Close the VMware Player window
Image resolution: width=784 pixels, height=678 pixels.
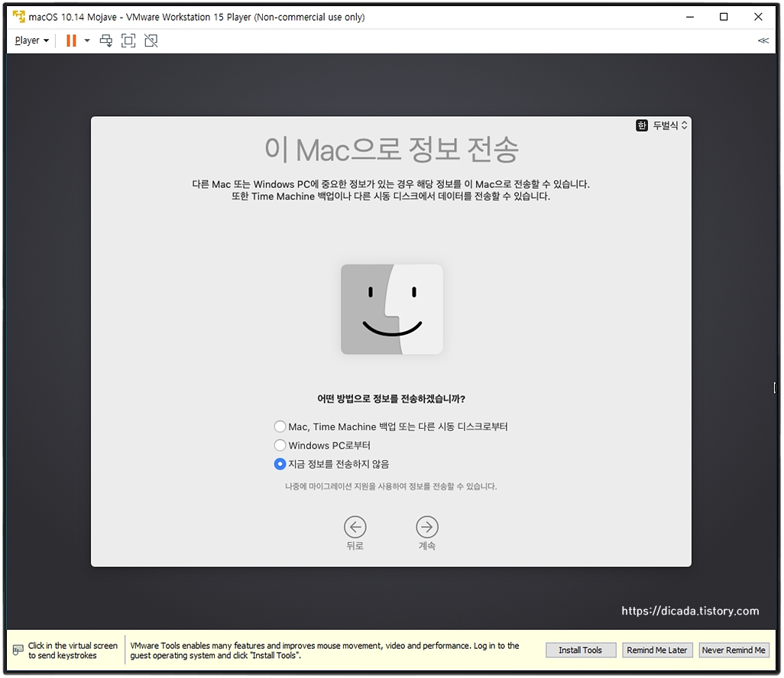(x=758, y=17)
